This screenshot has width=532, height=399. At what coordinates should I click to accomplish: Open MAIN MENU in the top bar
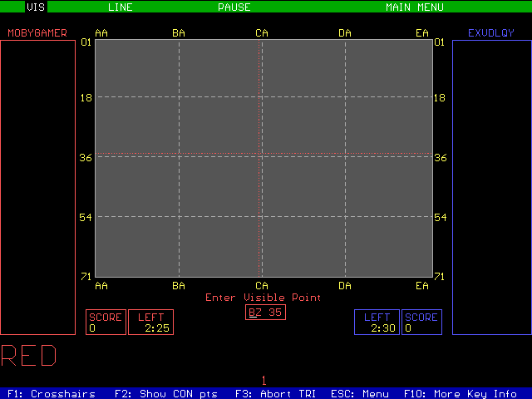click(x=415, y=7)
